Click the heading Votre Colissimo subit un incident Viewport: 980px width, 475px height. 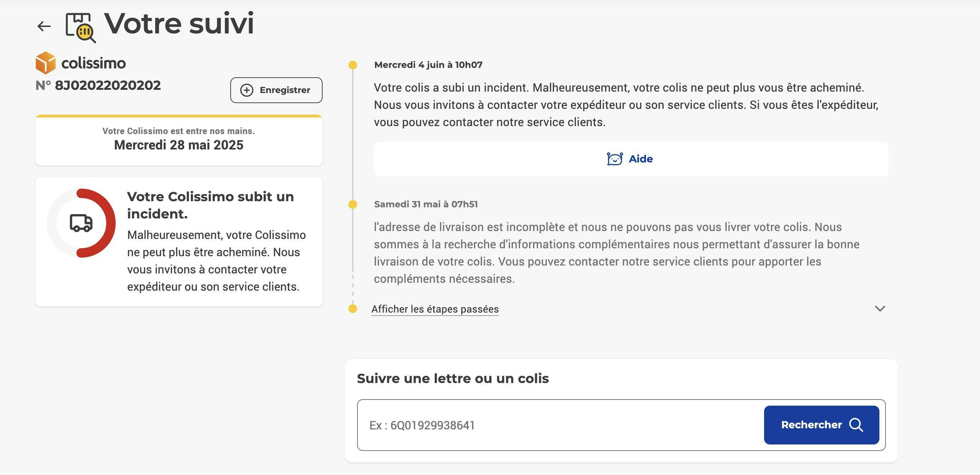click(x=211, y=205)
